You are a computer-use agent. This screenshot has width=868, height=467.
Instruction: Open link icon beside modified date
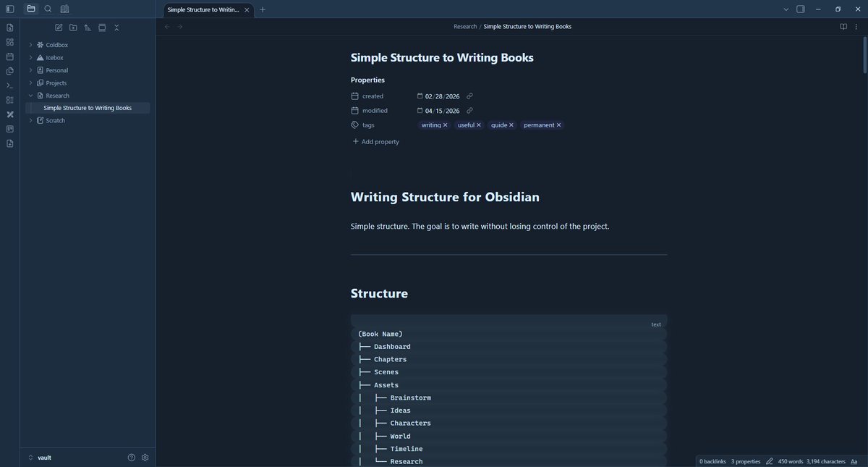pyautogui.click(x=469, y=111)
